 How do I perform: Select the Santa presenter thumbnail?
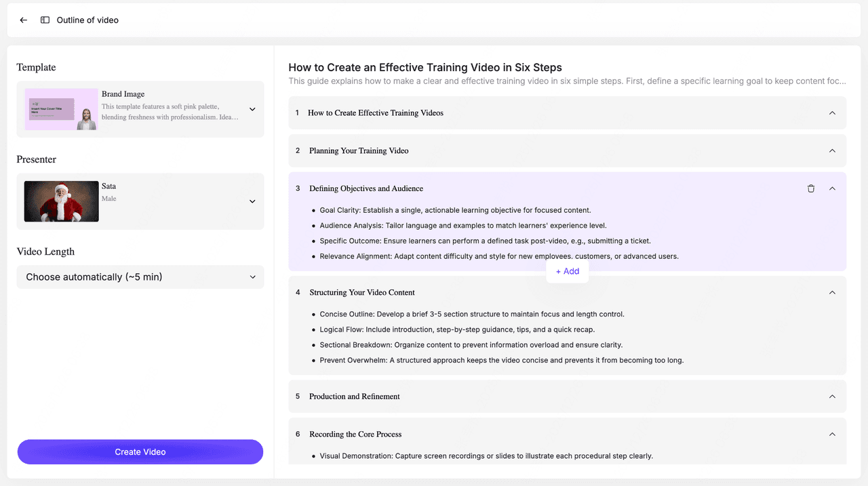[x=61, y=201]
